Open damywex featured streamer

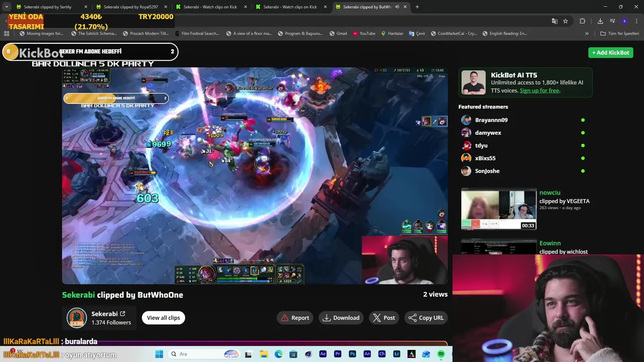pos(488,133)
